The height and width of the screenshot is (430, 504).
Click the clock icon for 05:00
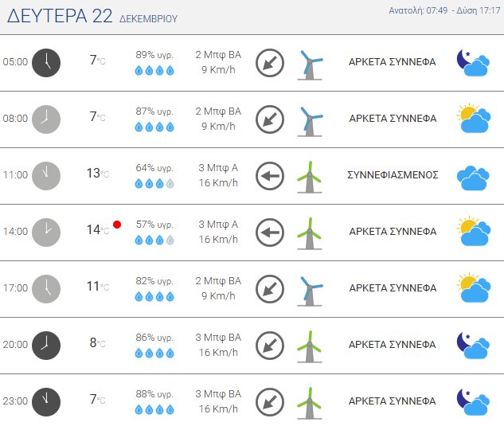click(46, 62)
